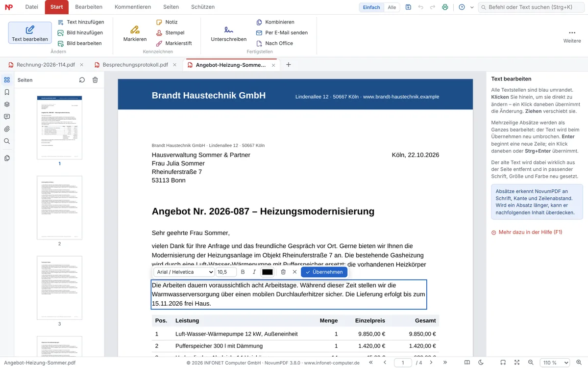
Task: Cancel text editing with the X icon
Action: (x=294, y=272)
